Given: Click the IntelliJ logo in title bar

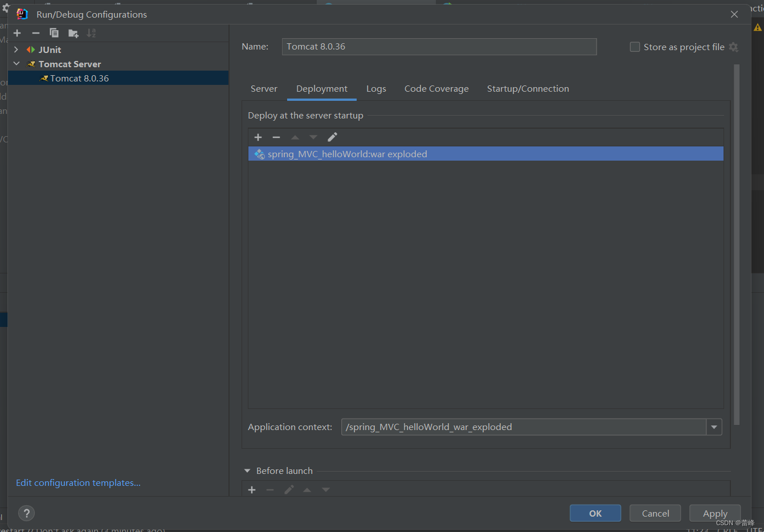Looking at the screenshot, I should point(22,14).
